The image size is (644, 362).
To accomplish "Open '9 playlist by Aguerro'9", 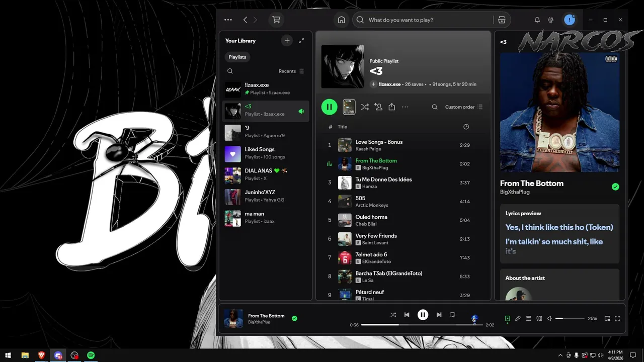I will click(x=266, y=132).
